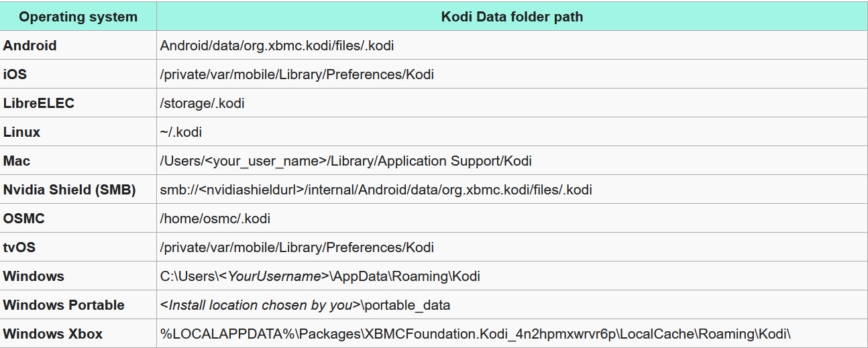Select the Android row label
Screen dimensions: 868x348
30,46
